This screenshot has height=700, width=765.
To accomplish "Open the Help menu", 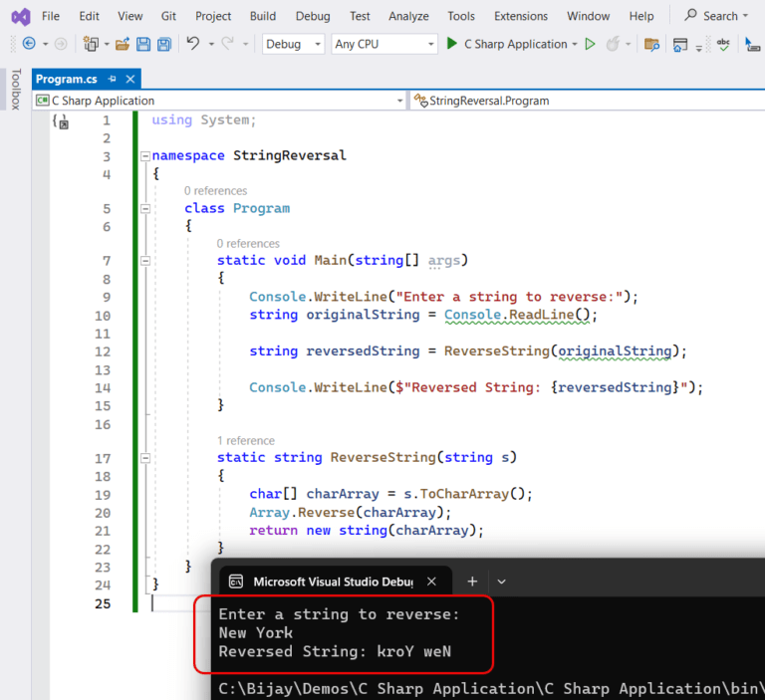I will tap(641, 16).
